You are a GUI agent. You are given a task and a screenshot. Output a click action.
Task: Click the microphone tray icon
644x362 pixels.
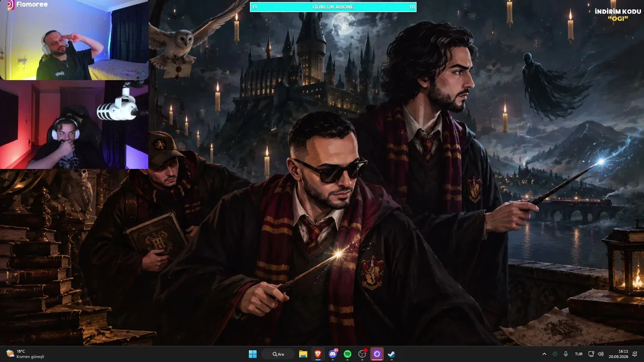[x=566, y=354]
